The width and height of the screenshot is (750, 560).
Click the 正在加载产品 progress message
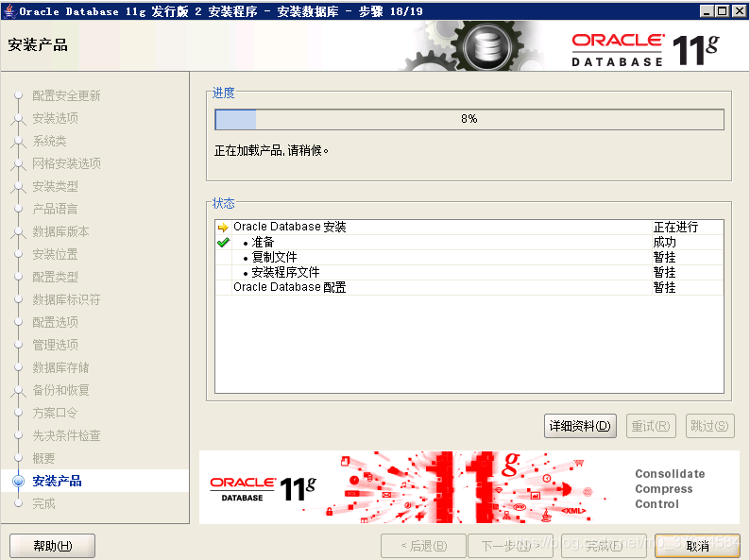271,151
